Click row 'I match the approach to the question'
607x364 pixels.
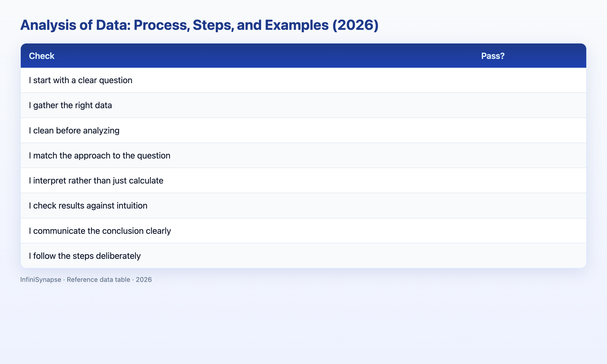(303, 155)
